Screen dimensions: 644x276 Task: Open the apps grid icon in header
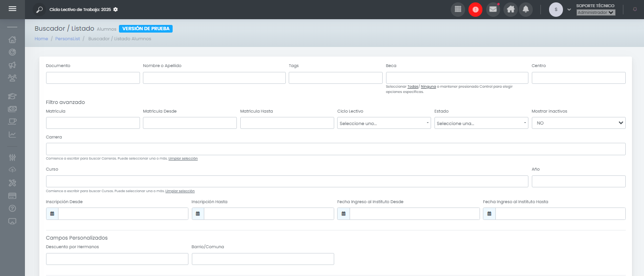point(458,10)
